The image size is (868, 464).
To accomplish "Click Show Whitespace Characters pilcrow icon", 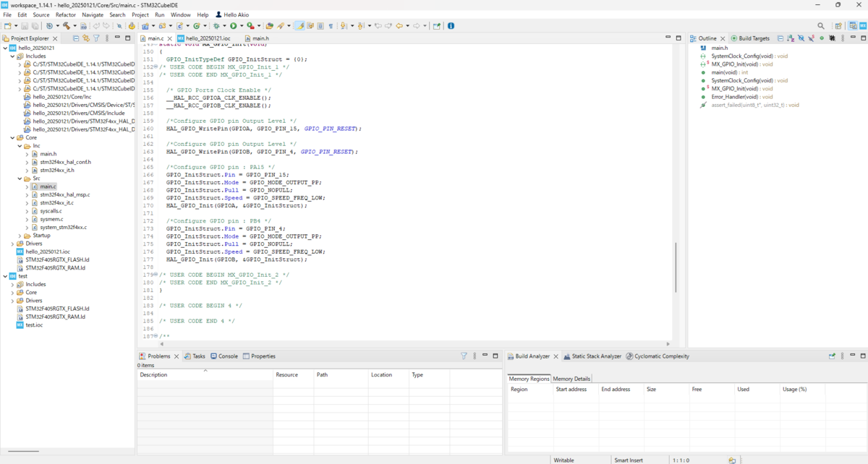I will coord(331,26).
